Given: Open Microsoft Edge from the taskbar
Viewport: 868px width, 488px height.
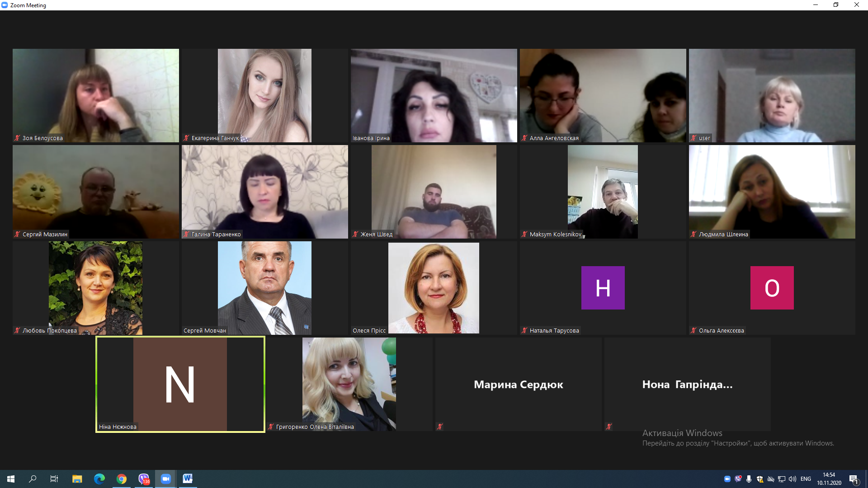Looking at the screenshot, I should pyautogui.click(x=99, y=479).
